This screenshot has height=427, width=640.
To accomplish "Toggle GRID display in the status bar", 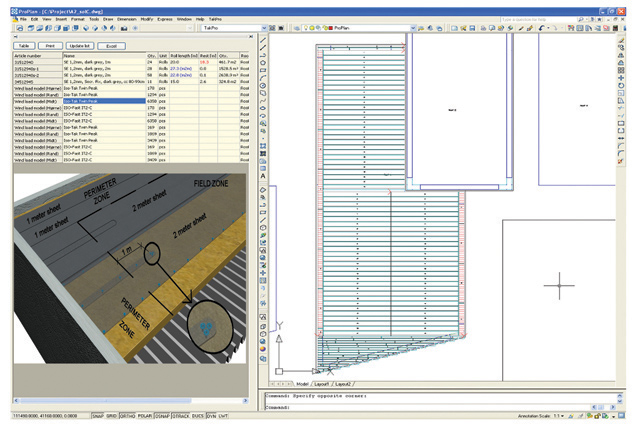I will [x=111, y=416].
